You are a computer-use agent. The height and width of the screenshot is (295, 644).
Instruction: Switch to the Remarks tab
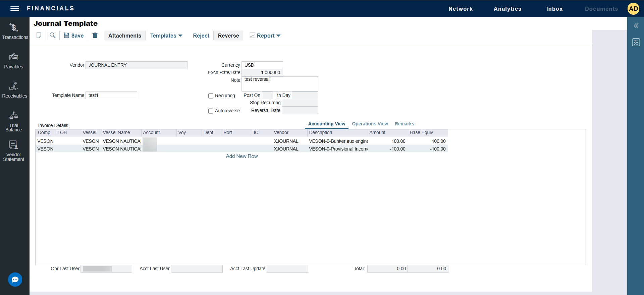point(404,124)
